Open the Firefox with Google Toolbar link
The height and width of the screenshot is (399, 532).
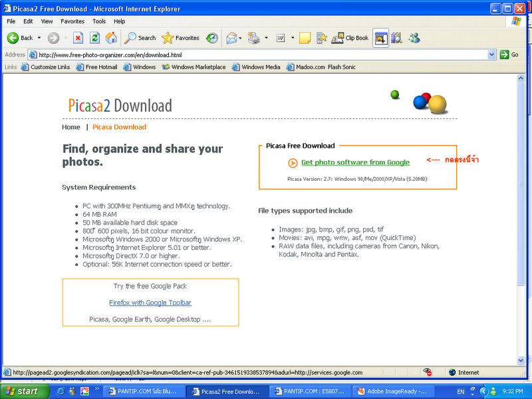point(150,303)
